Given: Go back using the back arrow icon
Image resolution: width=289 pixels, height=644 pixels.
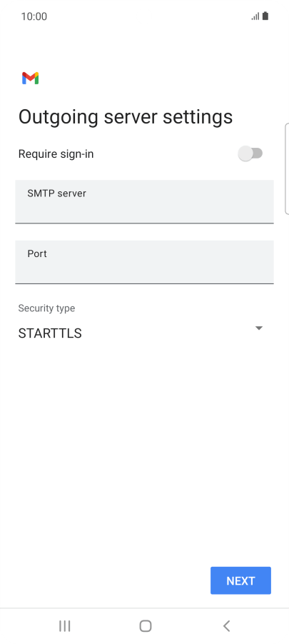Looking at the screenshot, I should 226,626.
